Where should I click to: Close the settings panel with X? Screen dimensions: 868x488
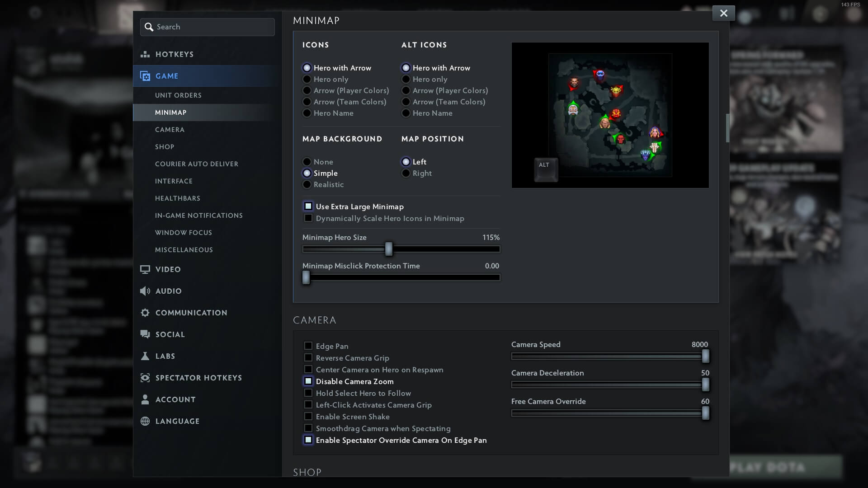click(x=724, y=13)
